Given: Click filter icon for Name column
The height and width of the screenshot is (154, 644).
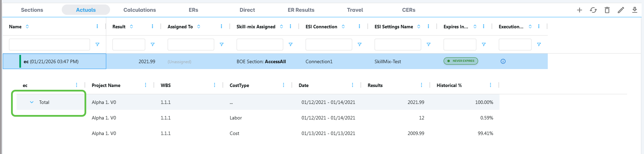Looking at the screenshot, I should coord(97,45).
